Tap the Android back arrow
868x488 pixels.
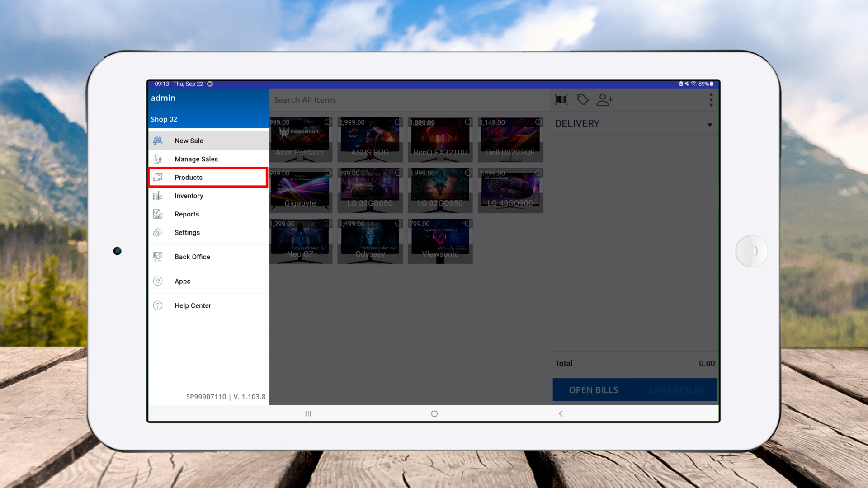click(561, 413)
